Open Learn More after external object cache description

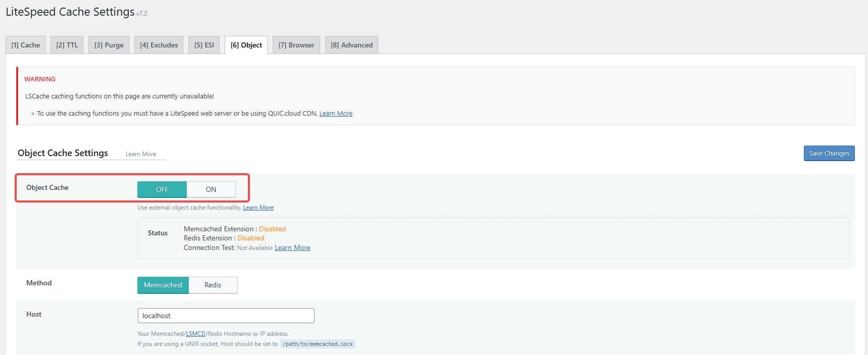pos(258,208)
